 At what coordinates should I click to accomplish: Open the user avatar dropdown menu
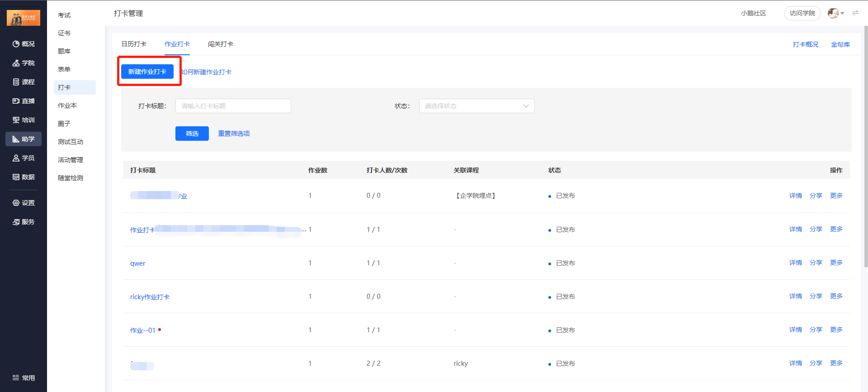[836, 13]
